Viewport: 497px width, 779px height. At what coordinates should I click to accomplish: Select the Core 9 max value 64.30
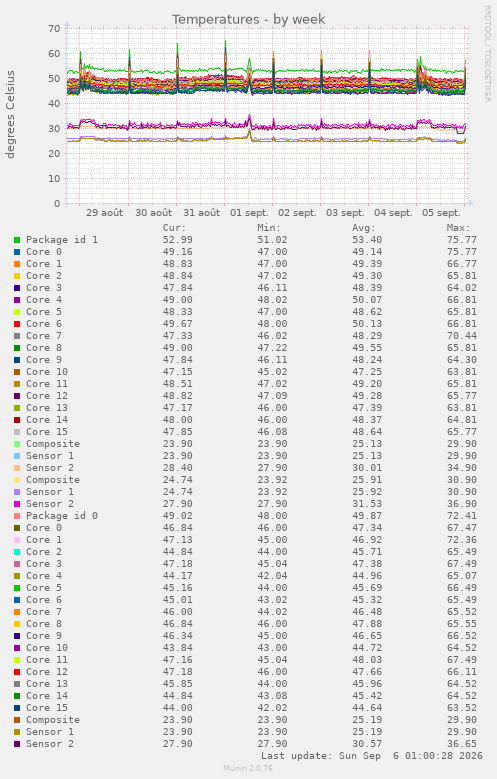pyautogui.click(x=462, y=360)
